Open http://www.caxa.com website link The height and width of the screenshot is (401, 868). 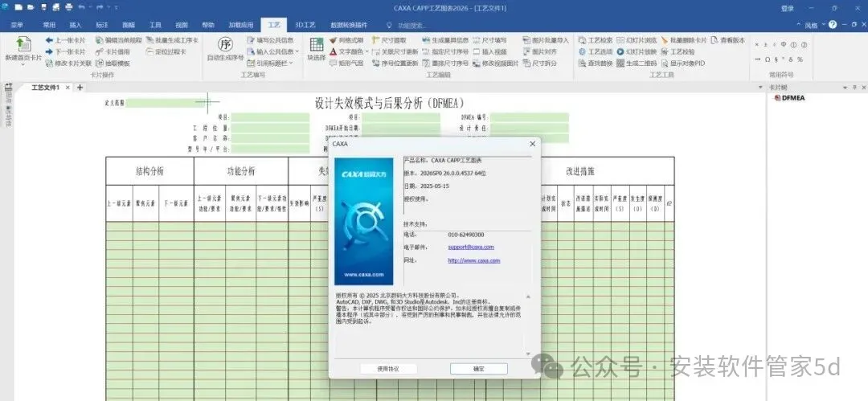coord(474,260)
